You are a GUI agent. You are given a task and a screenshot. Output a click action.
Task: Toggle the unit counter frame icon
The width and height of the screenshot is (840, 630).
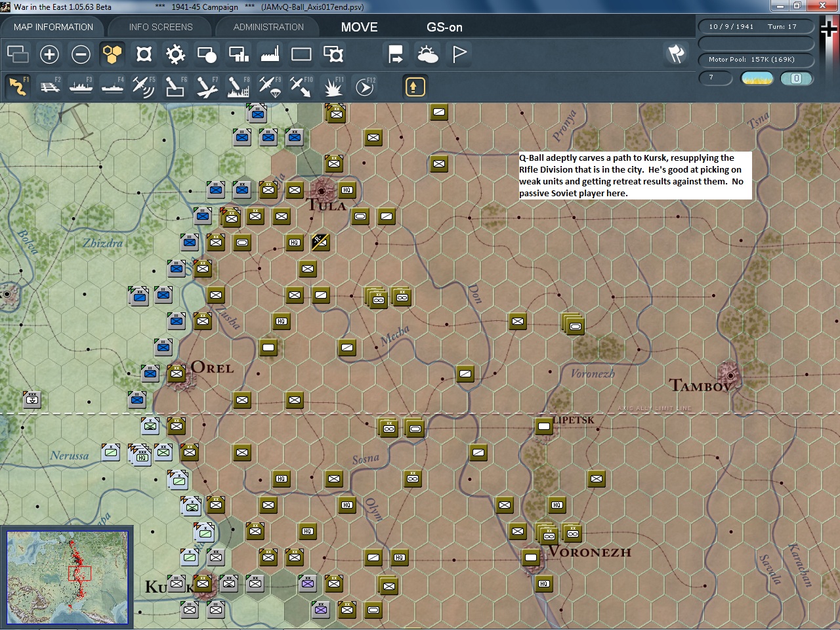click(x=144, y=54)
